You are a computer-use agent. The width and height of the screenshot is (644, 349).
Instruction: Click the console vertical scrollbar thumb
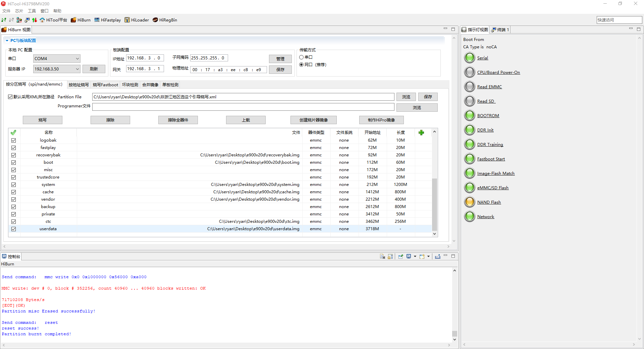click(454, 334)
